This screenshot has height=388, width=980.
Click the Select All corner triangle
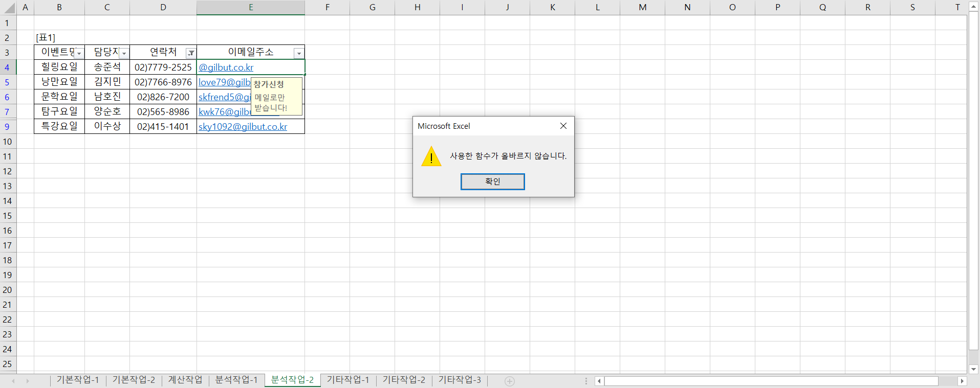tap(9, 8)
